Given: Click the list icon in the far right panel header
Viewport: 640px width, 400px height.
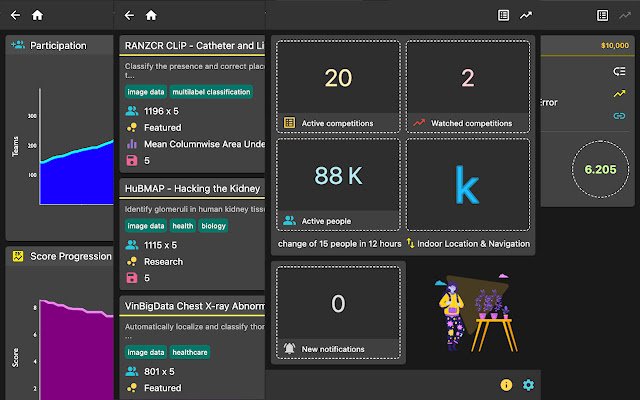Looking at the screenshot, I should click(602, 16).
